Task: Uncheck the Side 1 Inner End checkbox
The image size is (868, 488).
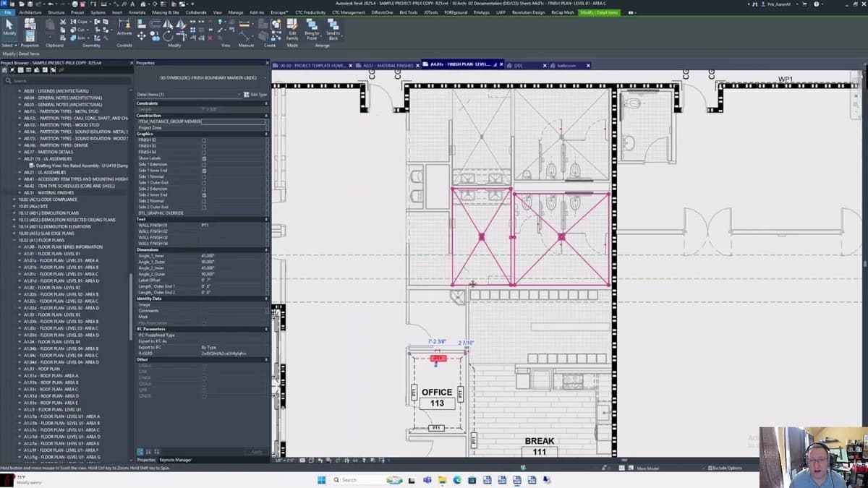Action: pos(204,171)
